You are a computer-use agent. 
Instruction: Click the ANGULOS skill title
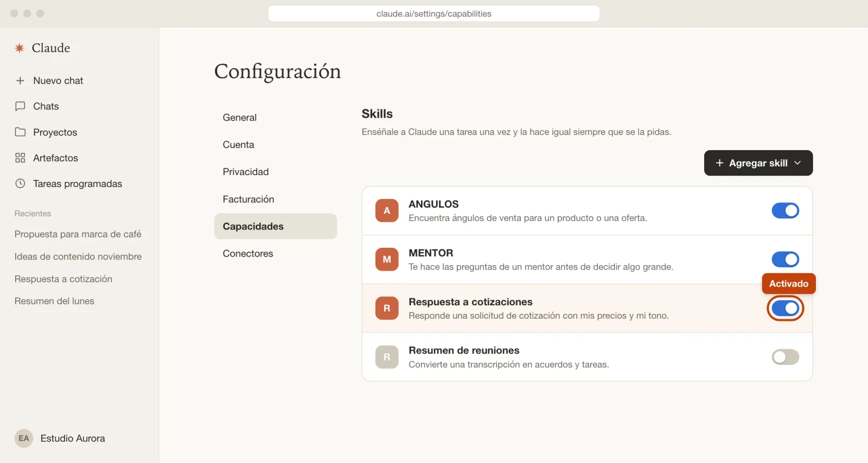433,204
